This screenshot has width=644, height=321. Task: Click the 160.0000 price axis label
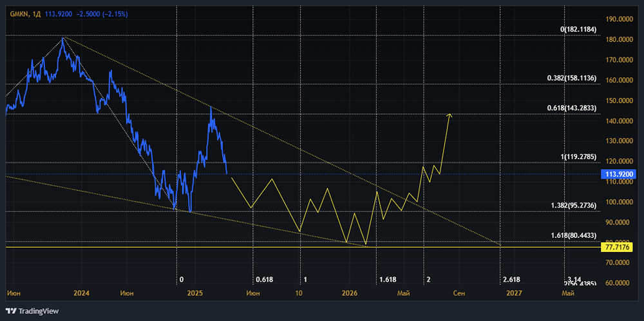[x=620, y=80]
